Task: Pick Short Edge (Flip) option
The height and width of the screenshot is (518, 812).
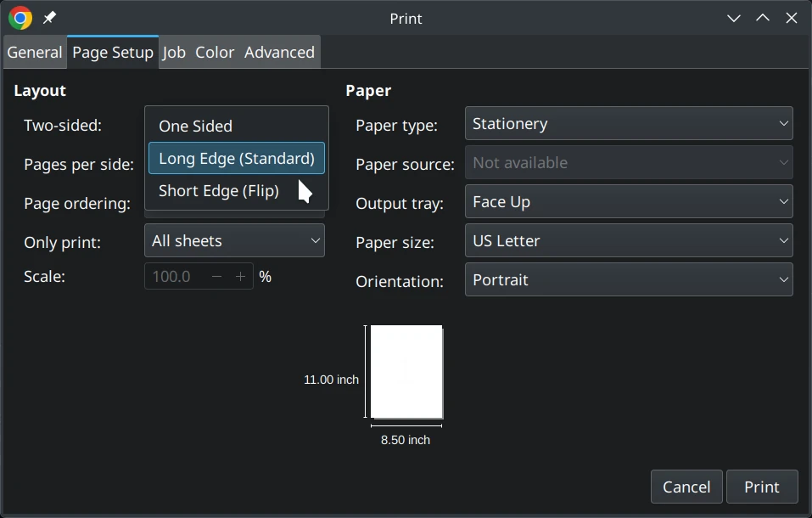Action: 219,190
